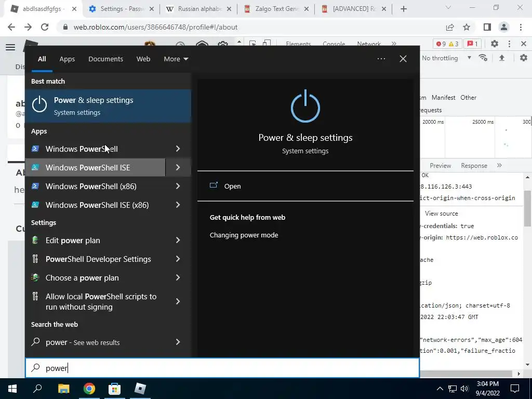The width and height of the screenshot is (532, 399).
Task: Switch to All search filter tab
Action: click(42, 59)
